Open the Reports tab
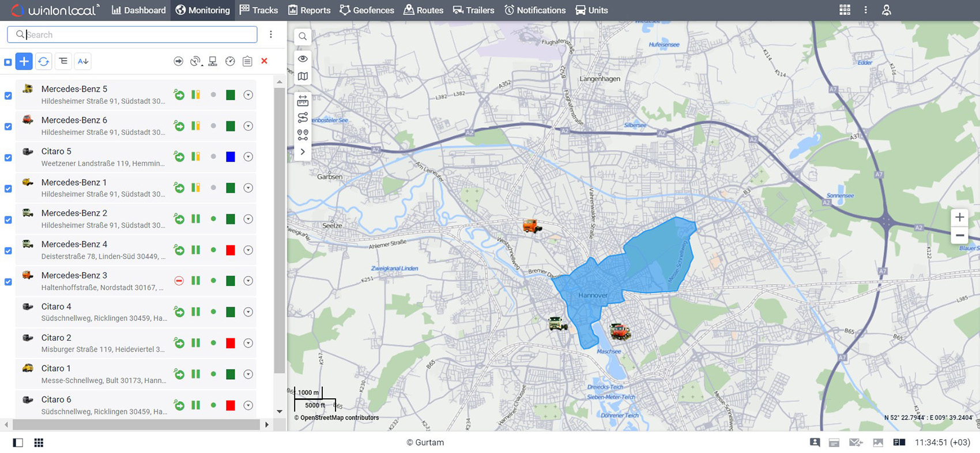Viewport: 980px width, 453px height. pyautogui.click(x=309, y=10)
